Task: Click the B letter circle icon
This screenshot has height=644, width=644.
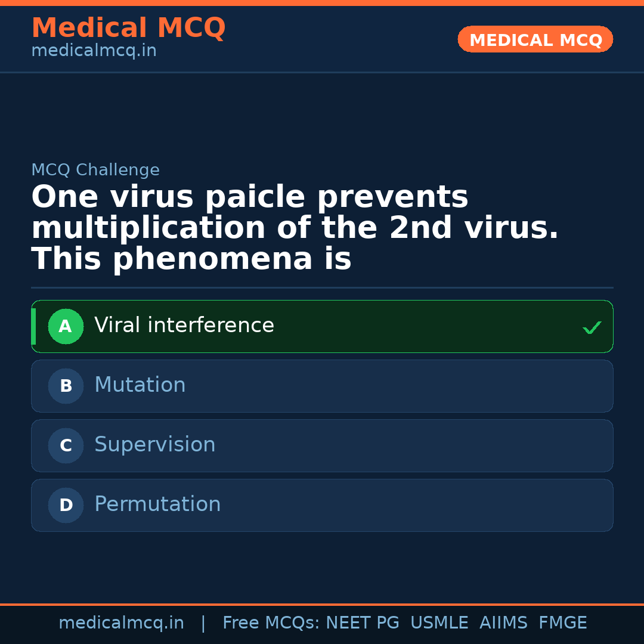Action: 66,386
